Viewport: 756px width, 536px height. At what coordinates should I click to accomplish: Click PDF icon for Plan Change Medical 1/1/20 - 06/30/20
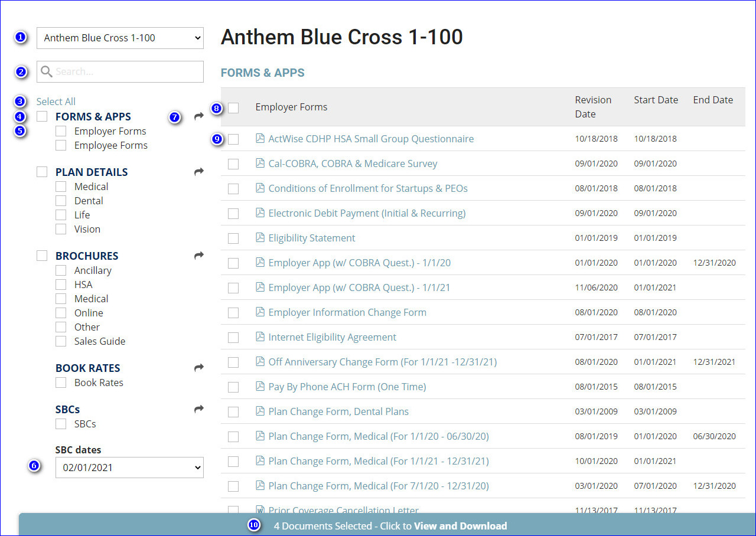click(x=260, y=436)
